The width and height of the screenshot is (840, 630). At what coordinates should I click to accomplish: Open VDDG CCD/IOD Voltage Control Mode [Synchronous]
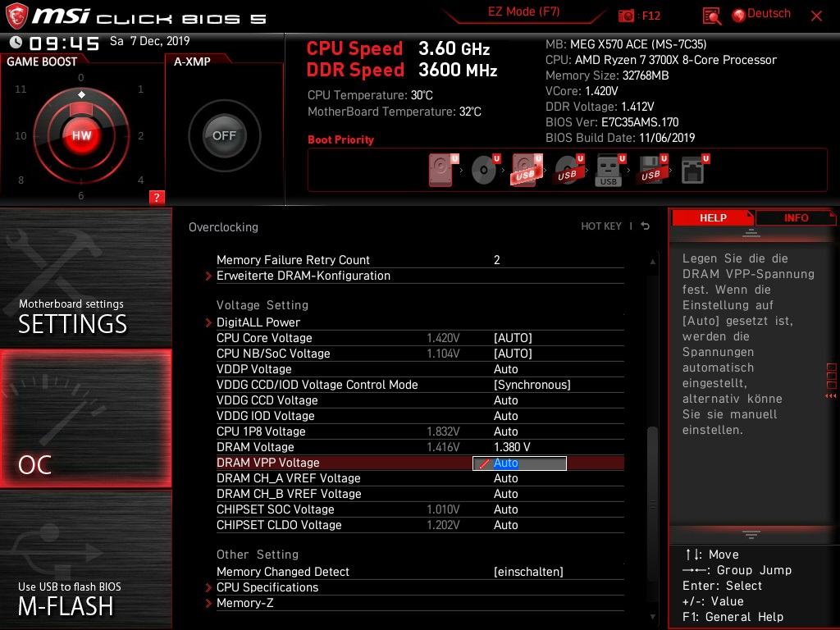point(532,385)
